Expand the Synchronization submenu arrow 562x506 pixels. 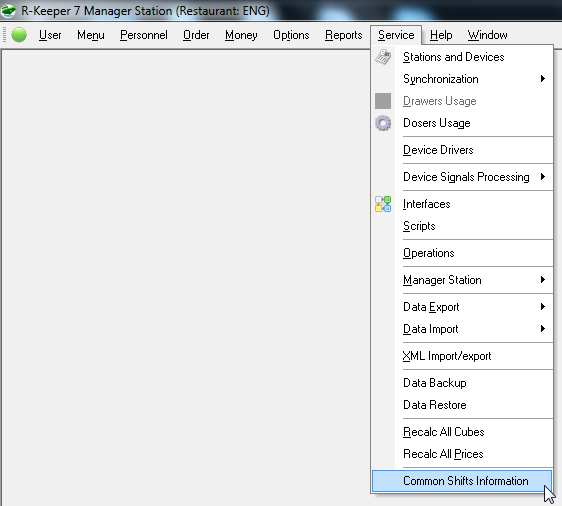[x=543, y=78]
